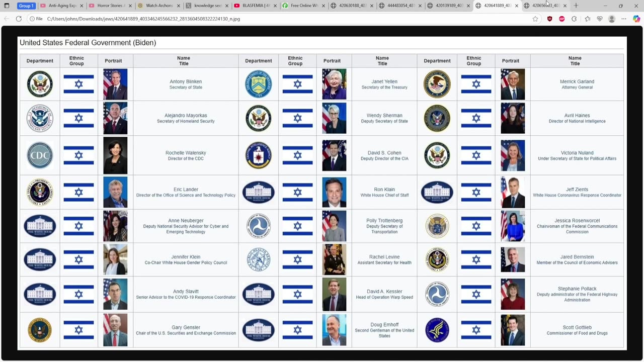Close the knowledge seek tab
The height and width of the screenshot is (362, 644).
pos(226,6)
